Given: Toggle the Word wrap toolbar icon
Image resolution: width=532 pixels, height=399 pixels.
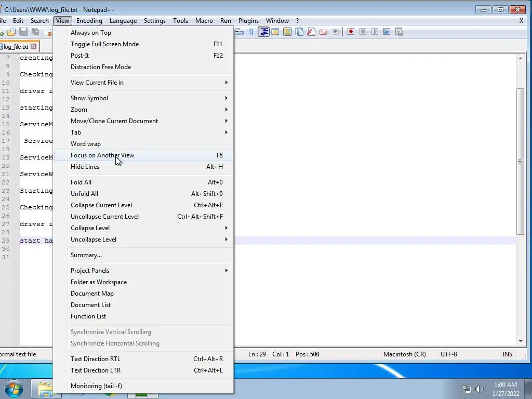Looking at the screenshot, I should pos(239,32).
